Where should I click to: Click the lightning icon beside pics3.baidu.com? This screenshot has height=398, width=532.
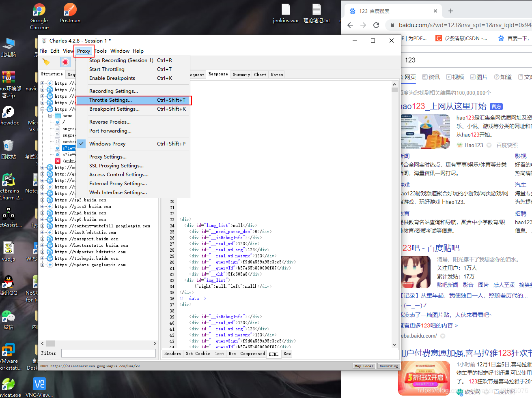50,206
